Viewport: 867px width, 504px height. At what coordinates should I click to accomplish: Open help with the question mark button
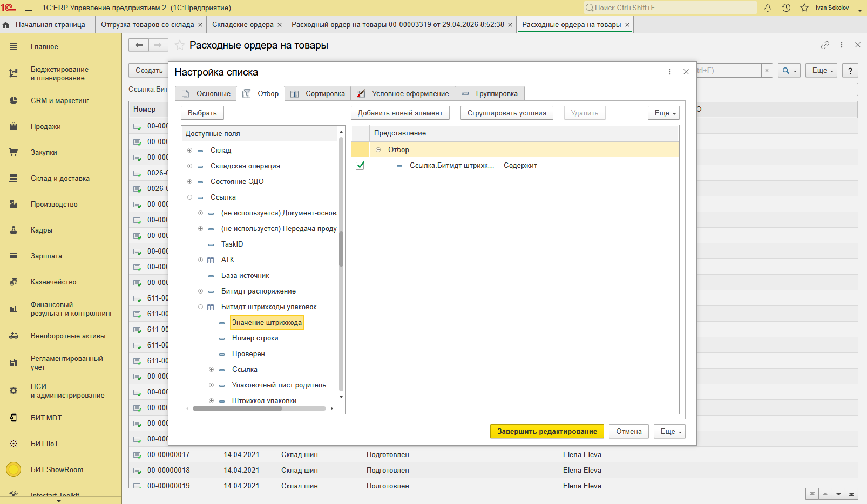(x=850, y=71)
